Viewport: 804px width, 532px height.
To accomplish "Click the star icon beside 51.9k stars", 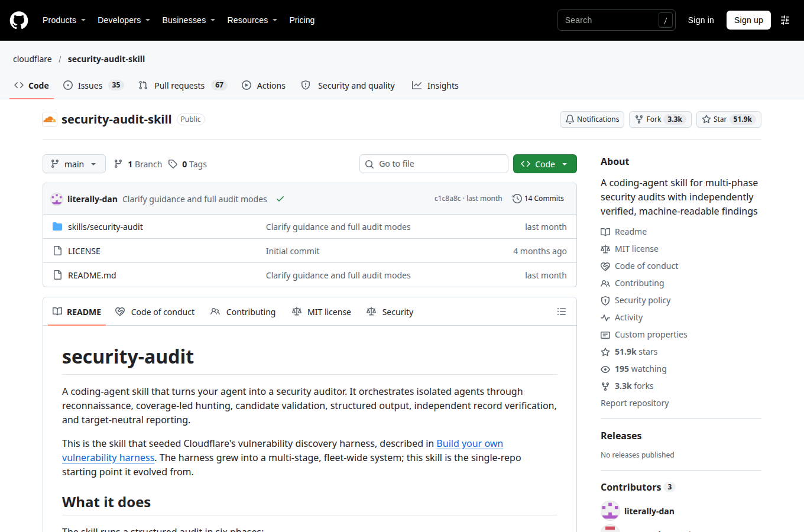I will tap(605, 352).
